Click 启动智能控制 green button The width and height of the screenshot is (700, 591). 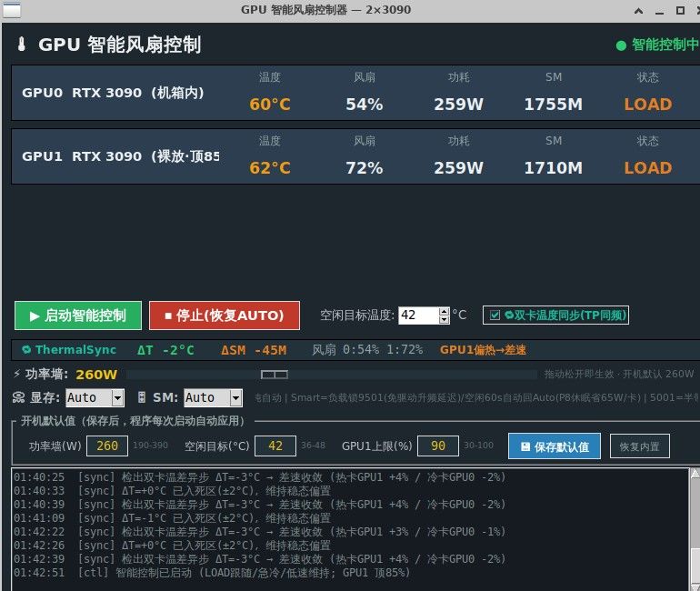click(78, 316)
